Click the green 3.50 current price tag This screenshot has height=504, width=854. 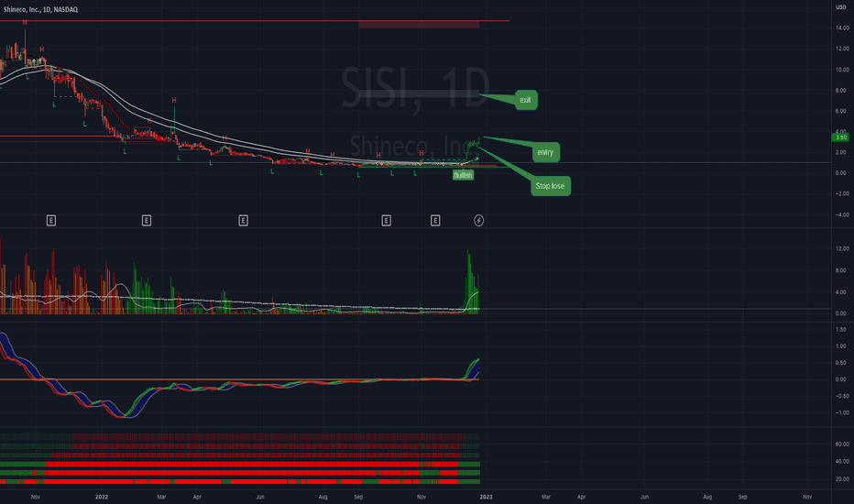coord(841,137)
